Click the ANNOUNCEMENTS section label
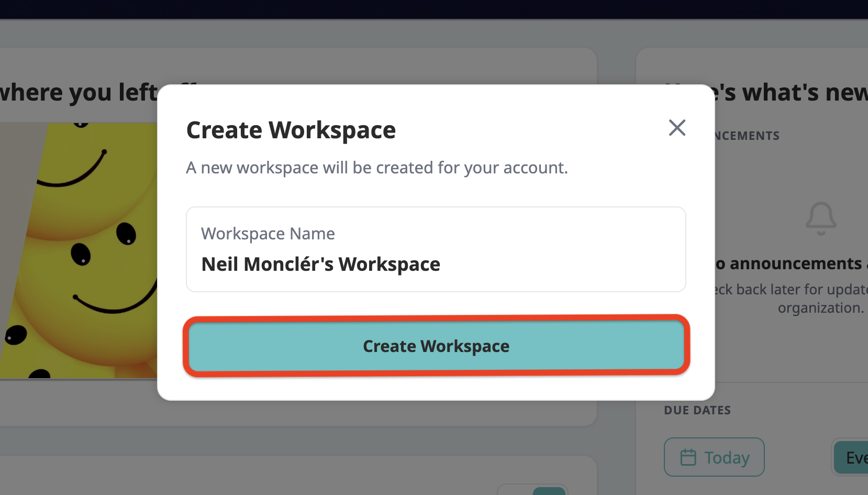The width and height of the screenshot is (868, 495). coord(747,136)
